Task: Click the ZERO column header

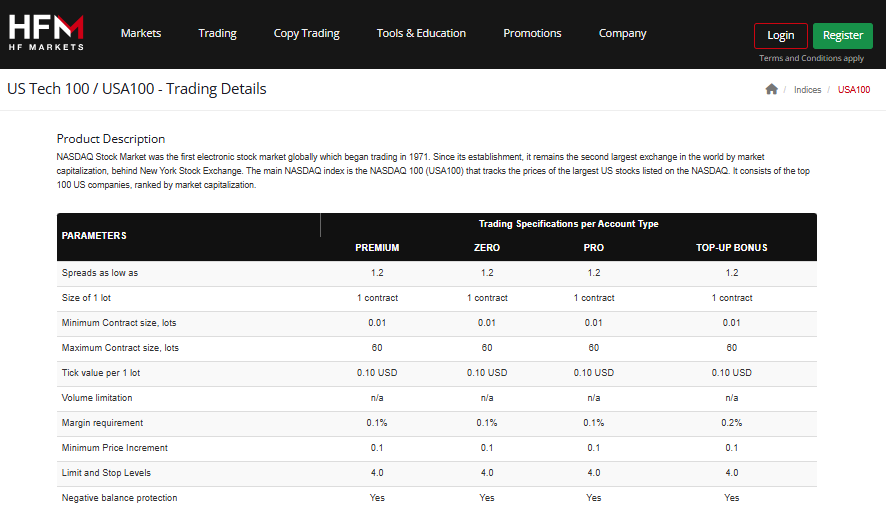Action: tap(487, 247)
